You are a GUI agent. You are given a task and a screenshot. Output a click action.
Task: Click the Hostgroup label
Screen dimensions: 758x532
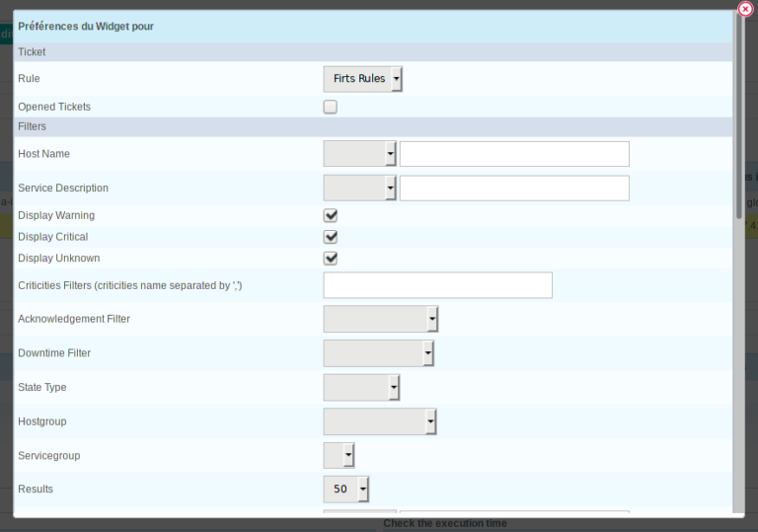tap(42, 421)
